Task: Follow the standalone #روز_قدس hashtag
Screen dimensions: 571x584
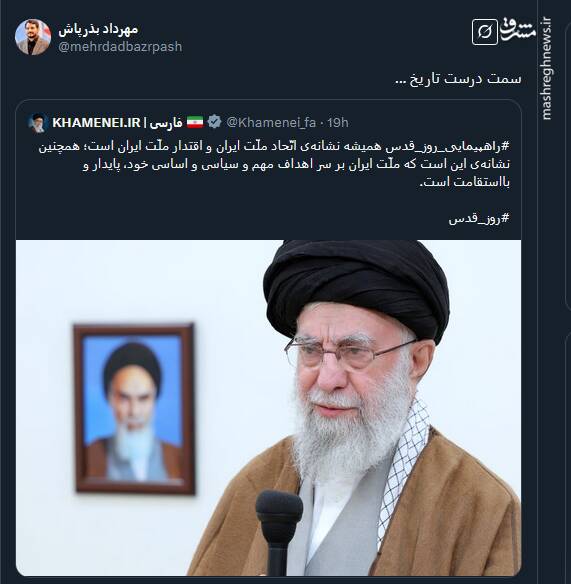Action: point(479,219)
